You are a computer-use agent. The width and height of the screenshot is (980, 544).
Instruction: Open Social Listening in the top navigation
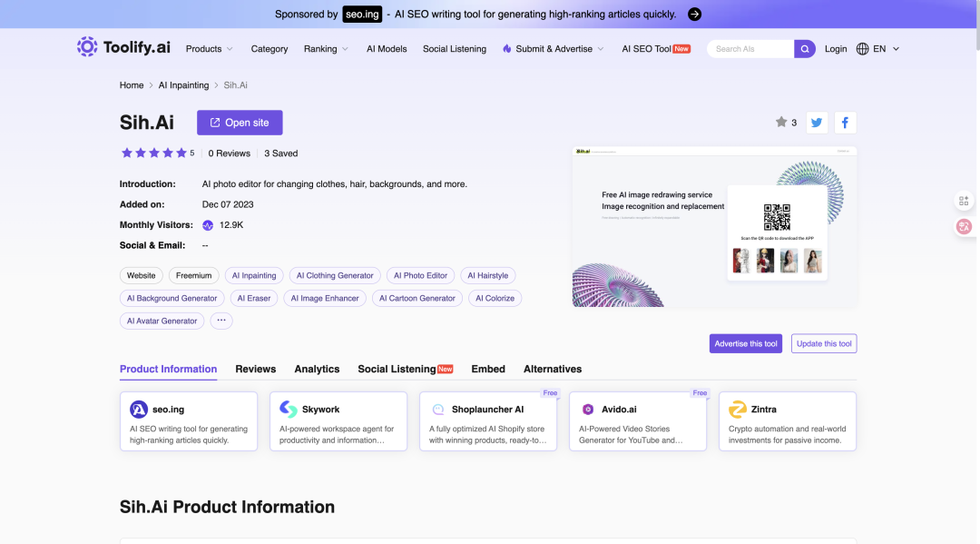coord(455,49)
